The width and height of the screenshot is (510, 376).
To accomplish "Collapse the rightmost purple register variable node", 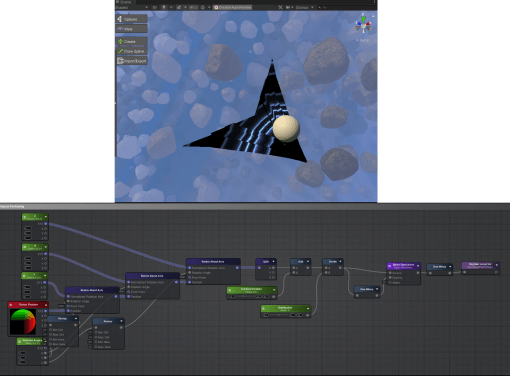I will pyautogui.click(x=497, y=265).
